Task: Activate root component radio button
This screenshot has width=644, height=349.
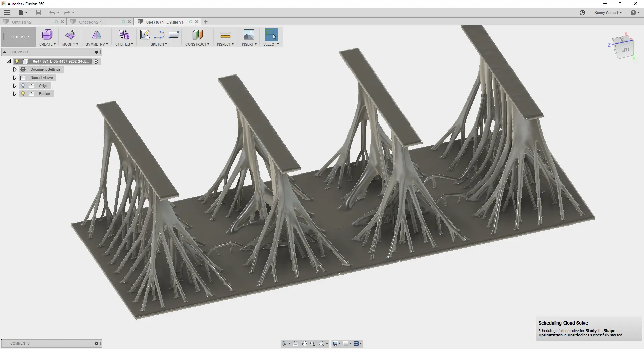Action: pyautogui.click(x=96, y=61)
